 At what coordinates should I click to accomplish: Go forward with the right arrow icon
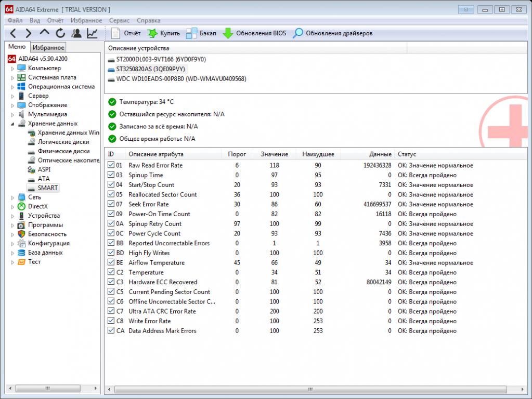point(29,33)
